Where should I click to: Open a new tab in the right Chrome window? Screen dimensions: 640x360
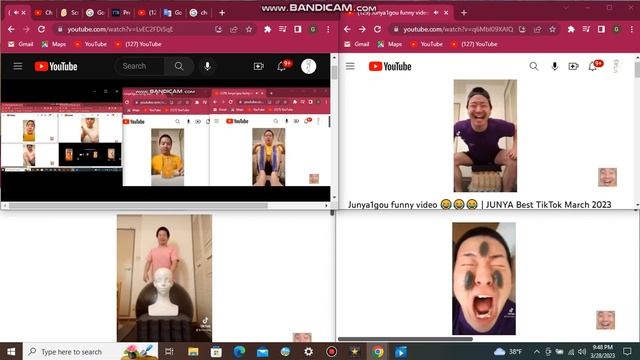[464, 13]
